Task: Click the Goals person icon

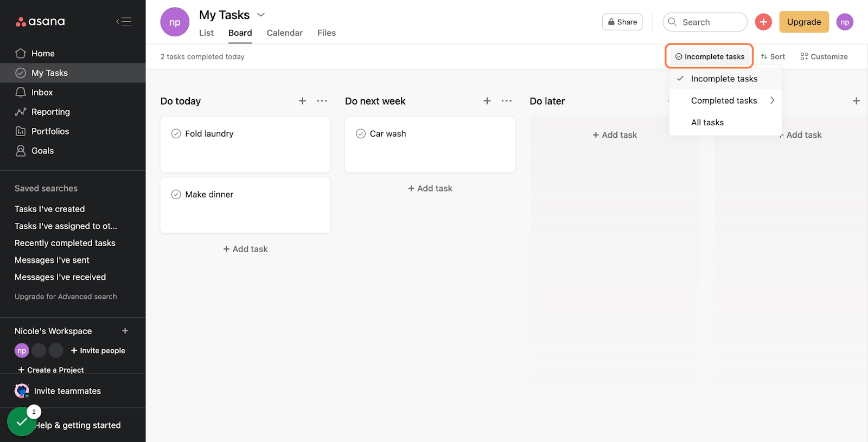Action: click(x=21, y=151)
